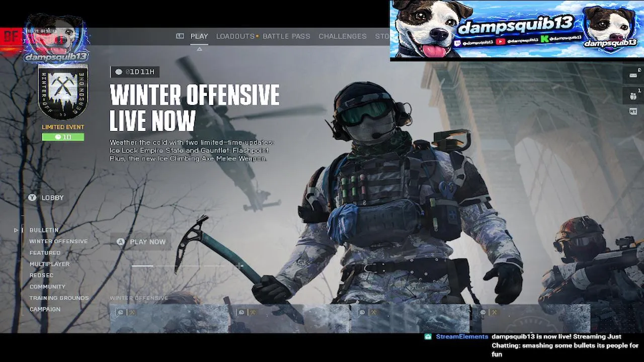644x362 pixels.
Task: Select MULTIPLAYER in the side menu
Action: (49, 264)
